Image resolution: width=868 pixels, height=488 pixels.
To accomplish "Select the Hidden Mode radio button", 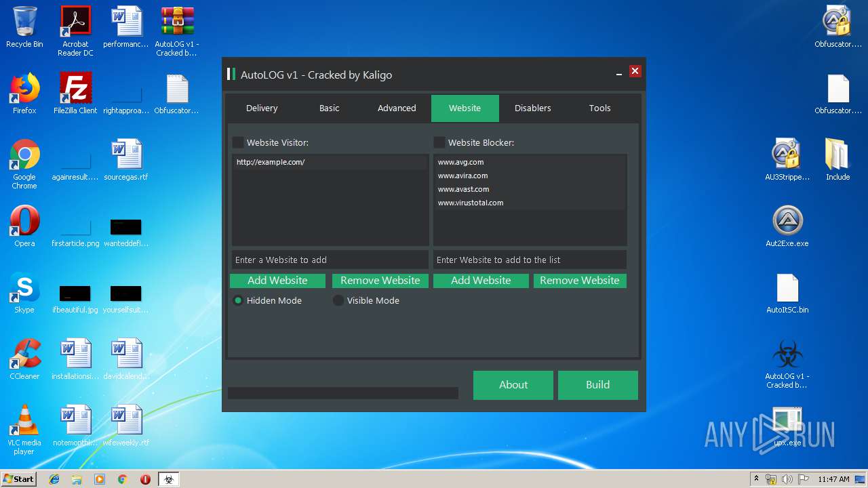I will click(x=238, y=300).
